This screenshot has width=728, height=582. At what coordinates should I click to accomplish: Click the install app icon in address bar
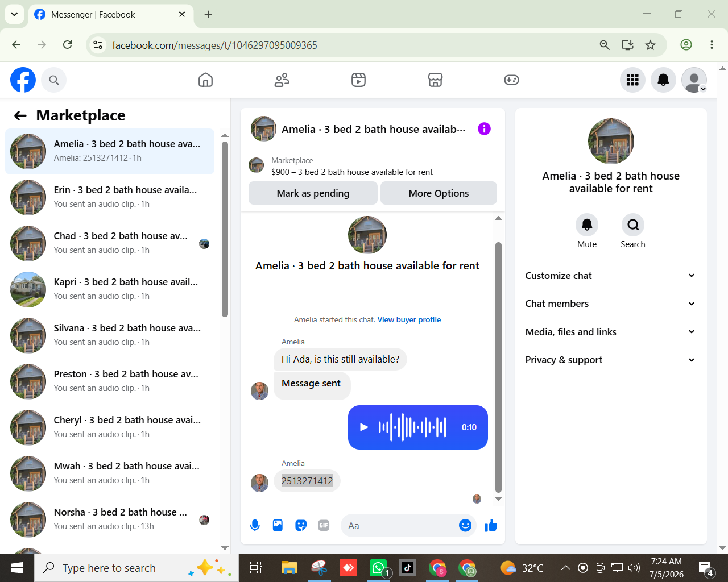click(627, 45)
